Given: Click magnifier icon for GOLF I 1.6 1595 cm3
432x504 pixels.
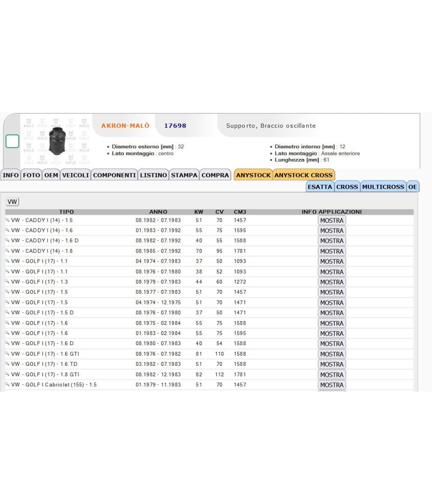Looking at the screenshot, I should [7, 333].
